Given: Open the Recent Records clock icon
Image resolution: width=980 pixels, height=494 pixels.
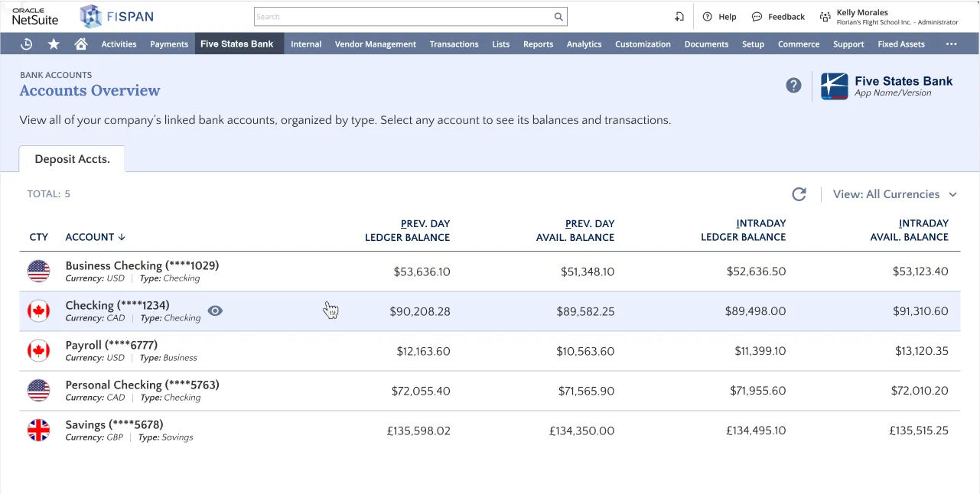Looking at the screenshot, I should (26, 44).
